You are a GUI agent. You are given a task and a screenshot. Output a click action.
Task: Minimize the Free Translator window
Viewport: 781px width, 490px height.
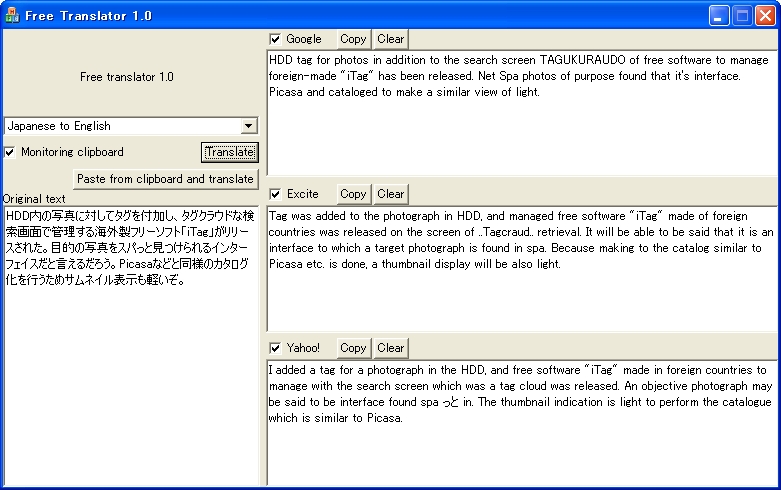pos(719,16)
